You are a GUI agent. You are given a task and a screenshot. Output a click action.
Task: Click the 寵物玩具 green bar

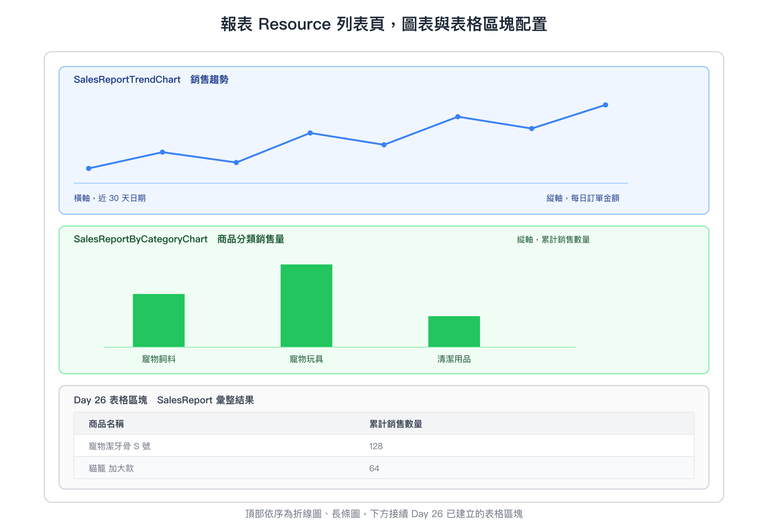pyautogui.click(x=306, y=305)
